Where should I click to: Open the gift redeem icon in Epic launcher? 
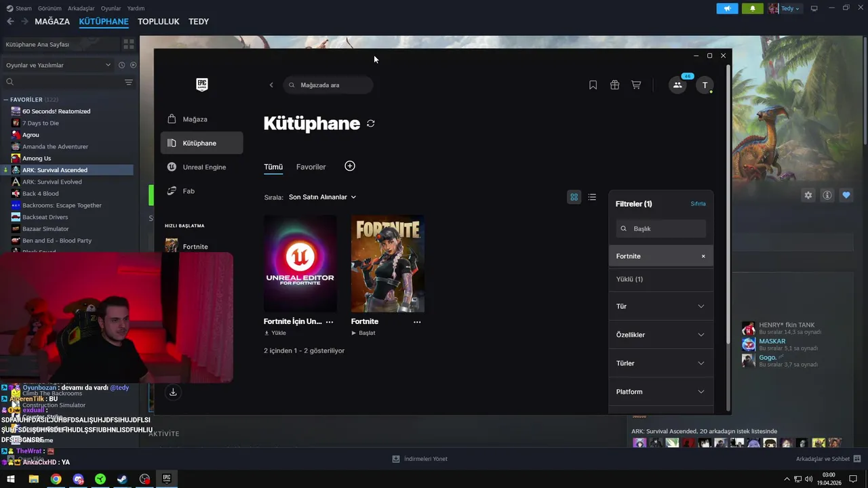(x=614, y=85)
